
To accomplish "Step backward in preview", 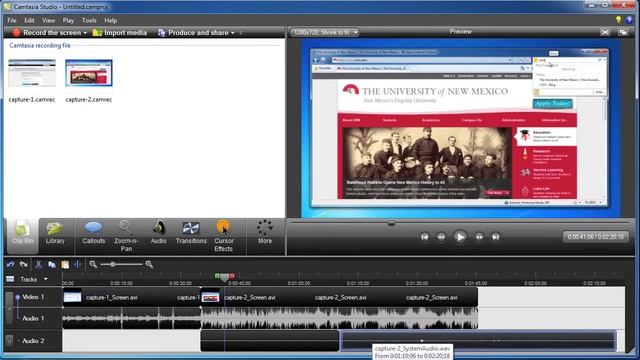I will click(441, 237).
